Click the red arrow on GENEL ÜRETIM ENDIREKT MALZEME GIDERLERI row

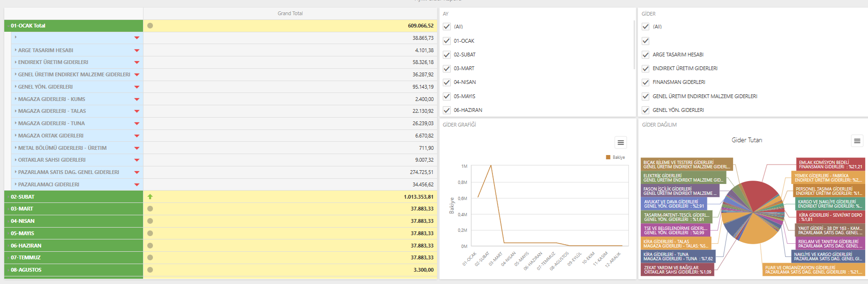137,74
